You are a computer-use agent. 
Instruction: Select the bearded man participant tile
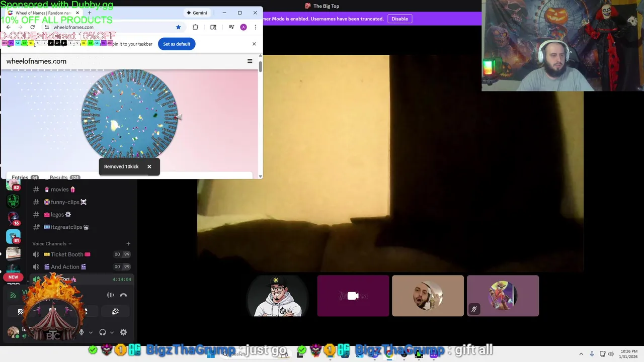click(428, 296)
